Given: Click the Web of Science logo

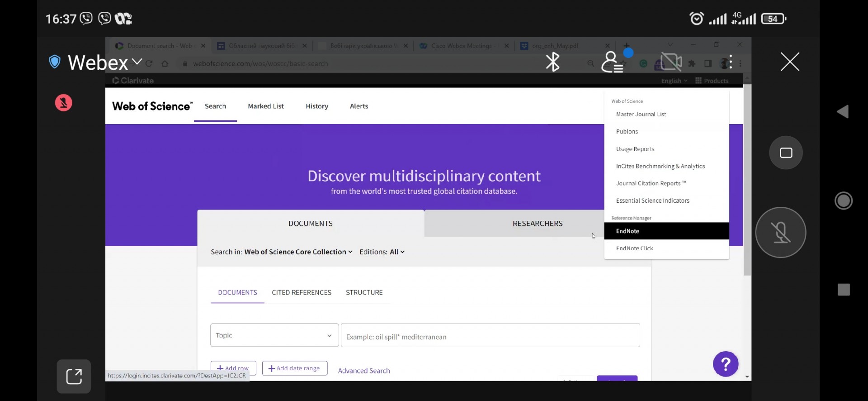Looking at the screenshot, I should [152, 106].
